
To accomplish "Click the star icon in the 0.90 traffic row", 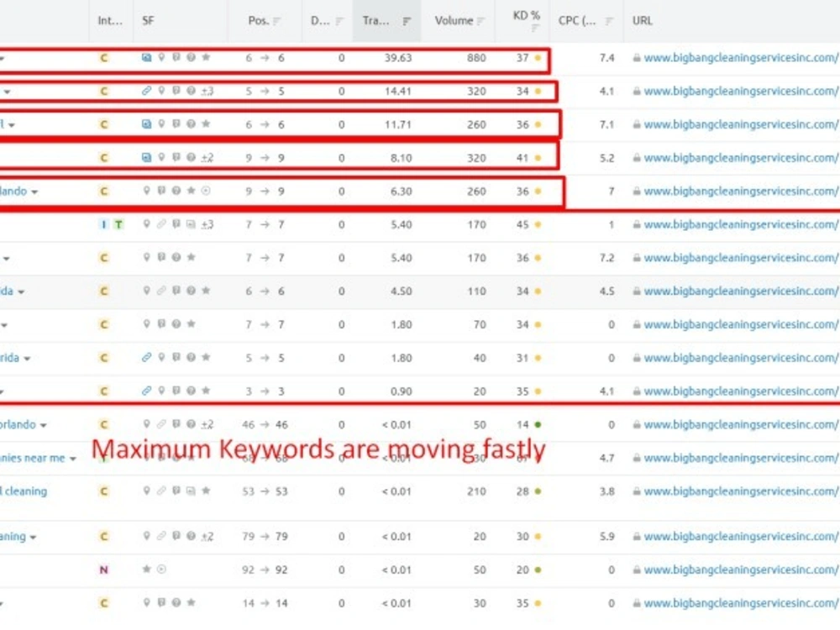I will [206, 391].
